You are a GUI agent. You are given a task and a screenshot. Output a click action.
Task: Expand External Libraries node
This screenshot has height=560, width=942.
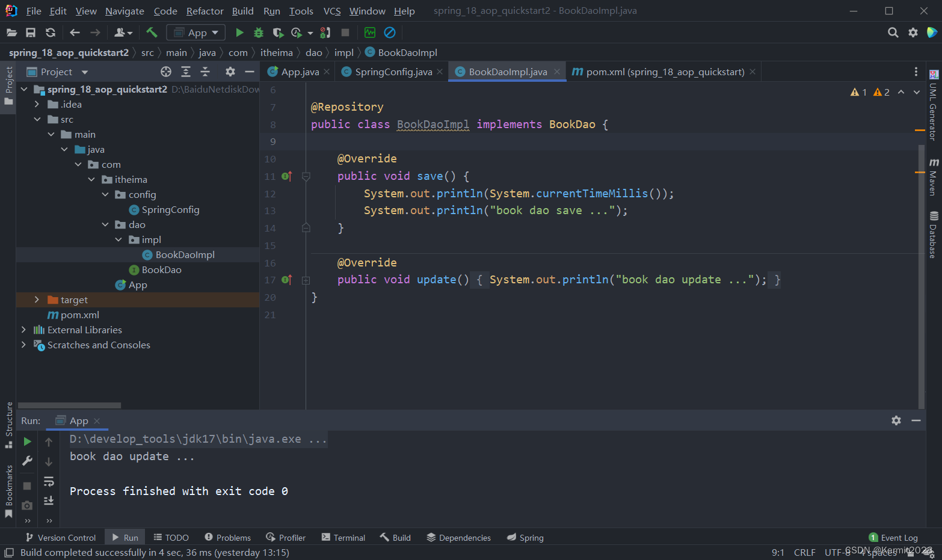click(23, 330)
